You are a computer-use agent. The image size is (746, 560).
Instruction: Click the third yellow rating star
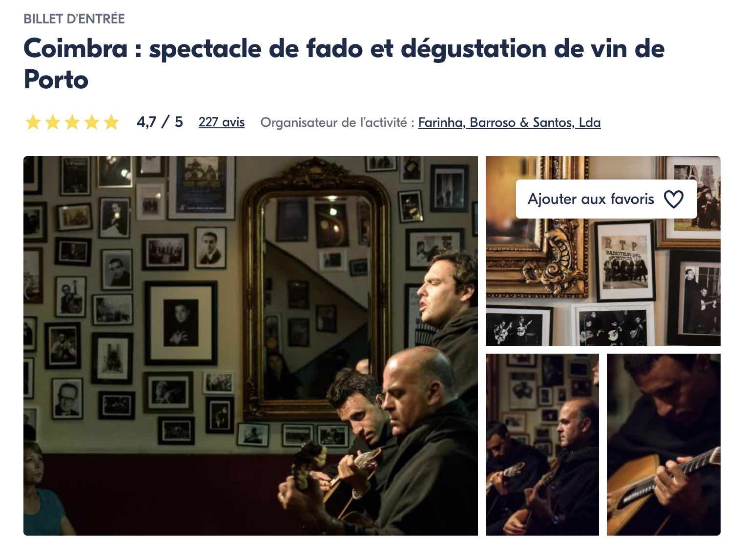click(72, 122)
